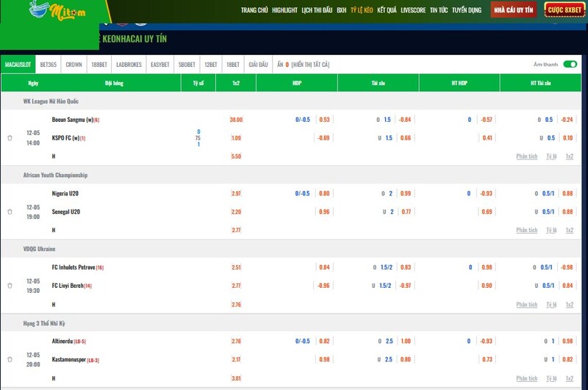Image resolution: width=588 pixels, height=390 pixels.
Task: Open 1x2 link for Senegal U20 match
Action: click(x=569, y=230)
